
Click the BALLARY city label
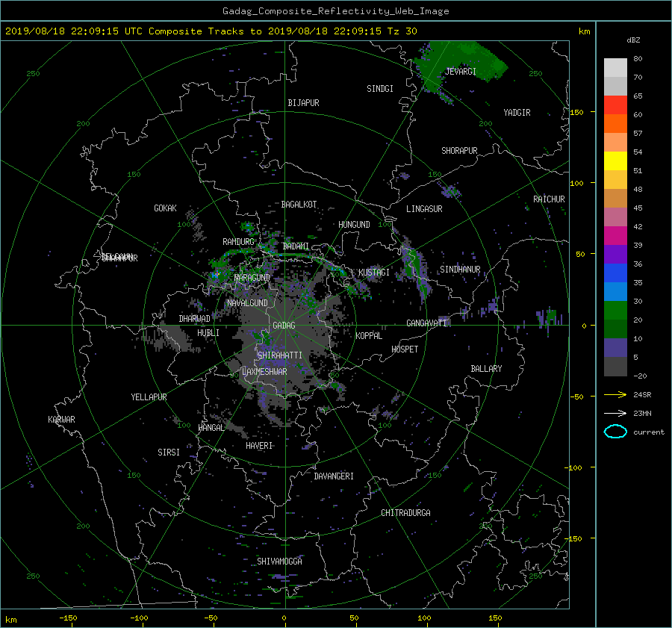click(486, 369)
